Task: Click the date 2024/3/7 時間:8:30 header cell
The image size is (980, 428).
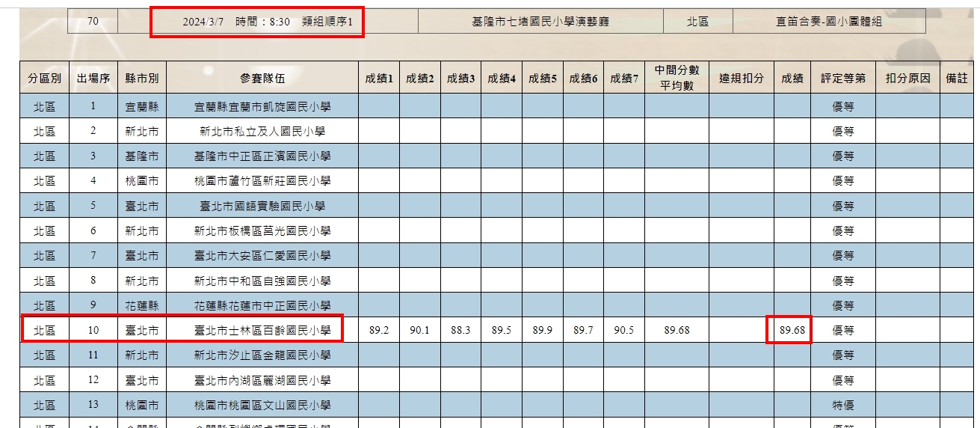Action: point(268,22)
